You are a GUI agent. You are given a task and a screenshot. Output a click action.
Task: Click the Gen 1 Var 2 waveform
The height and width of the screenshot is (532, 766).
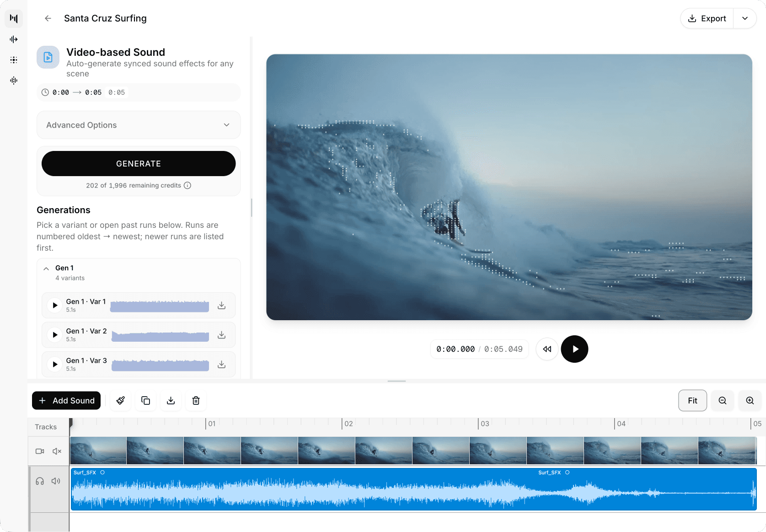click(161, 336)
